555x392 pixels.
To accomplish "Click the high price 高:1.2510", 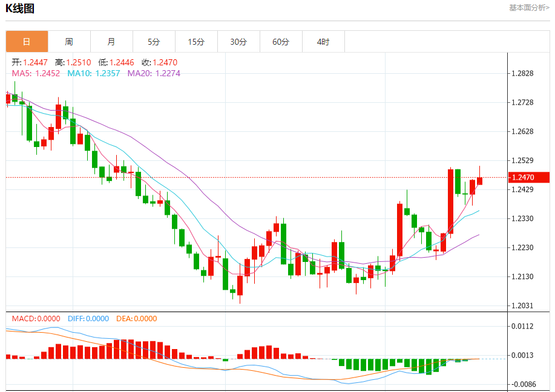I will [x=73, y=62].
